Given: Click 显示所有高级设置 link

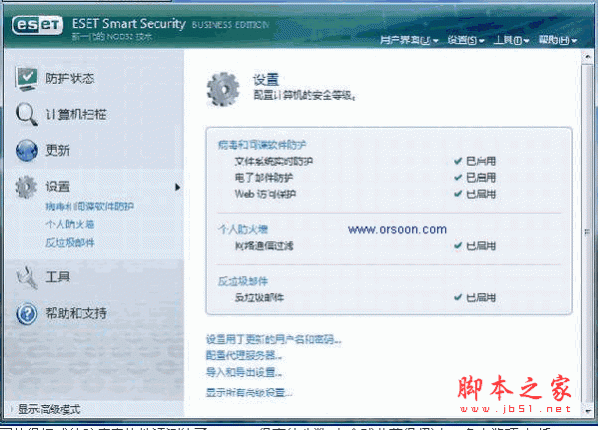Looking at the screenshot, I should pos(249,392).
